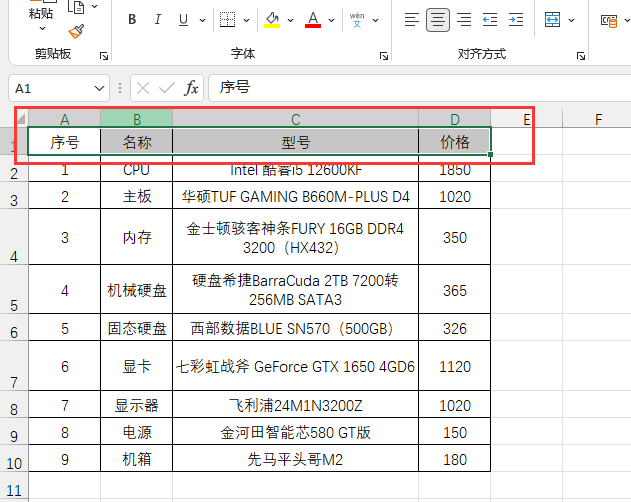Image resolution: width=631 pixels, height=502 pixels.
Task: Open Copy dropdown arrow
Action: point(95,6)
